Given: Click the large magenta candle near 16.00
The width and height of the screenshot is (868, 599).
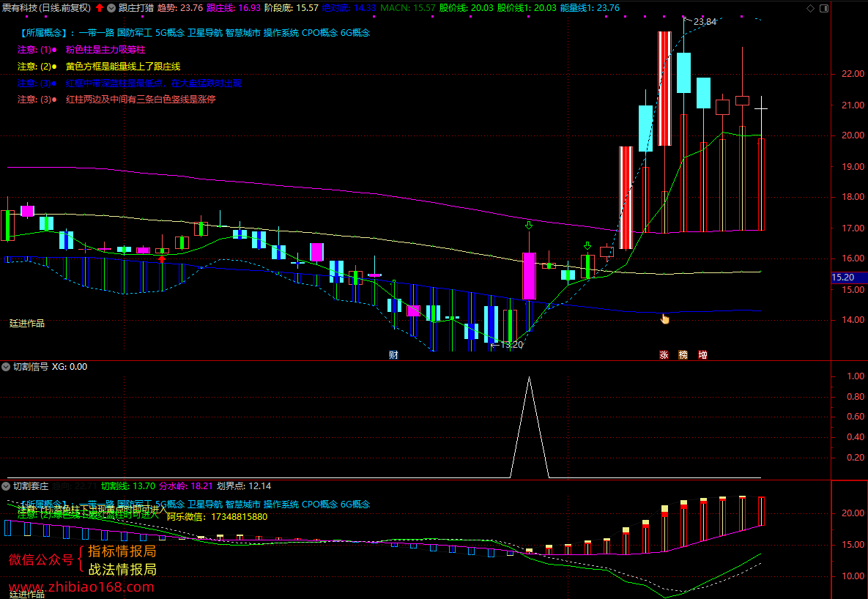Looking at the screenshot, I should coord(529,276).
